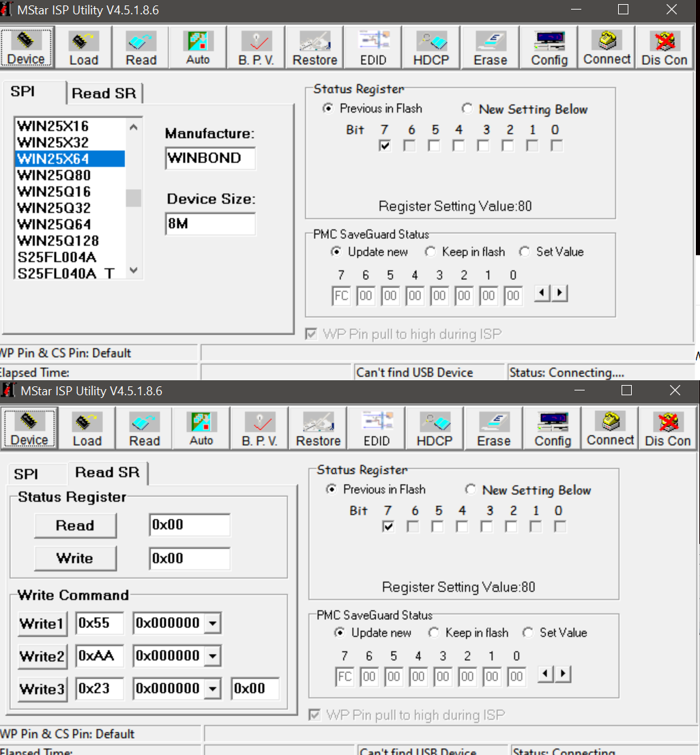Click Write3 command button
Screen dimensions: 700x755
pos(42,689)
